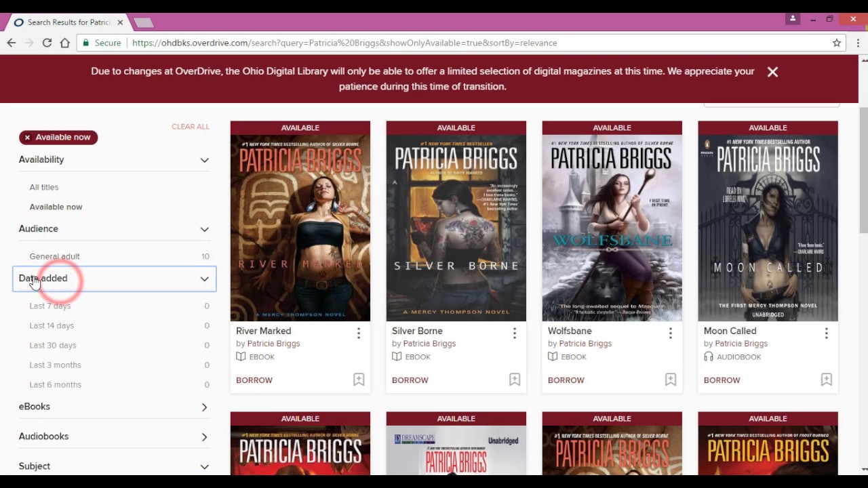868x488 pixels.
Task: Reload the current page
Action: (x=47, y=43)
